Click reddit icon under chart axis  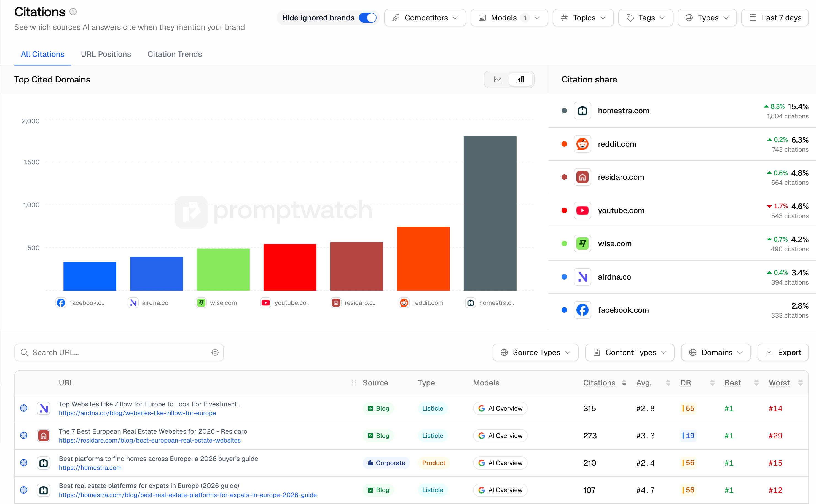pyautogui.click(x=404, y=303)
